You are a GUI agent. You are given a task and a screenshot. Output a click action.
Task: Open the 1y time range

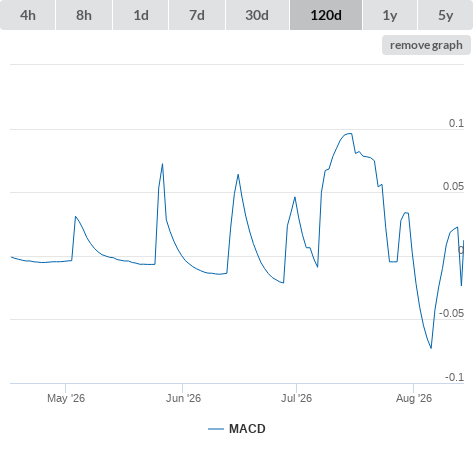pyautogui.click(x=390, y=15)
